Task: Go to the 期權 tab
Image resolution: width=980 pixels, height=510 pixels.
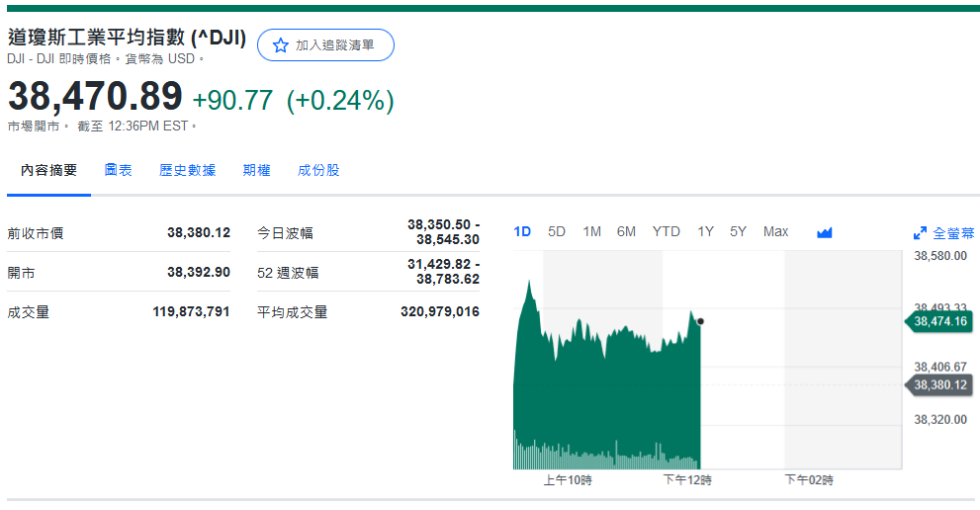Action: pos(256,170)
